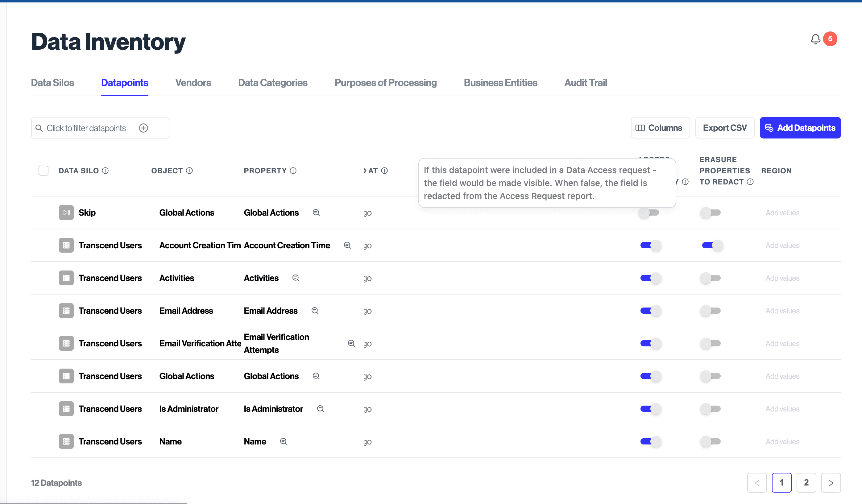Turn off erasure toggle for Account Creation Time
Viewport: 862px width, 504px height.
click(x=712, y=246)
